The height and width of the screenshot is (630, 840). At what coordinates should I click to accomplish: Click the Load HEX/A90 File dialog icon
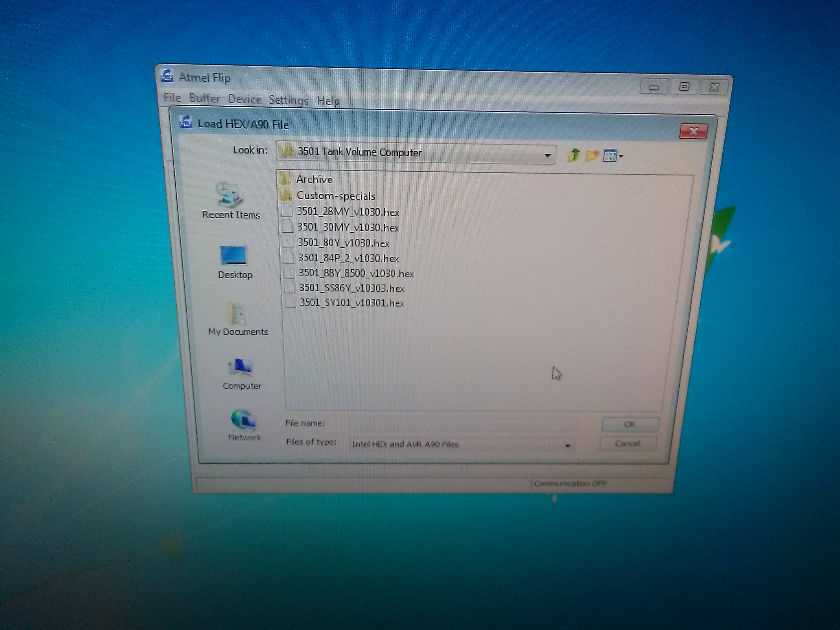[186, 122]
